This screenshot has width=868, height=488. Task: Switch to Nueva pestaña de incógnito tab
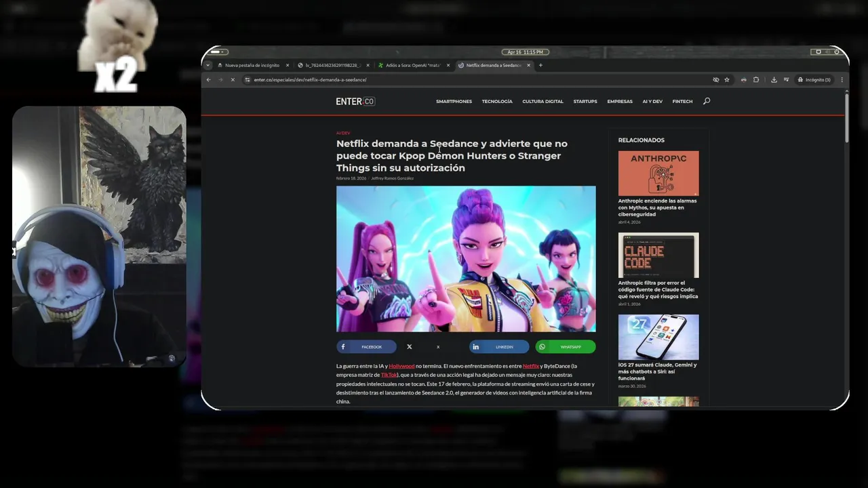[x=252, y=66]
